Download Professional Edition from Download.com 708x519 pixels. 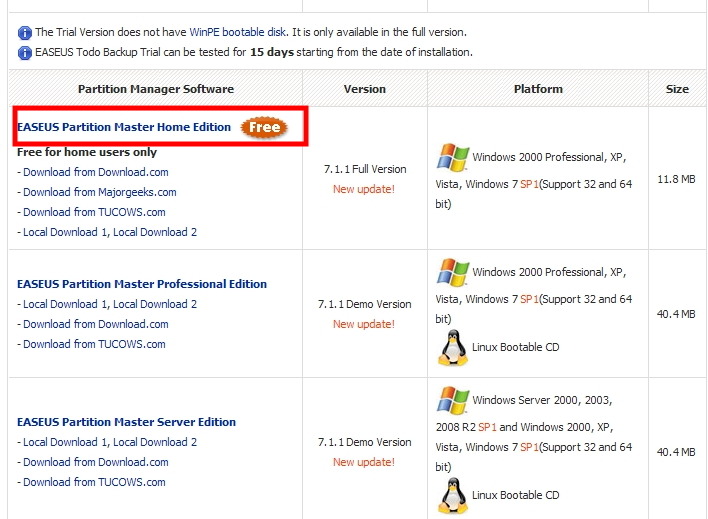pos(95,324)
